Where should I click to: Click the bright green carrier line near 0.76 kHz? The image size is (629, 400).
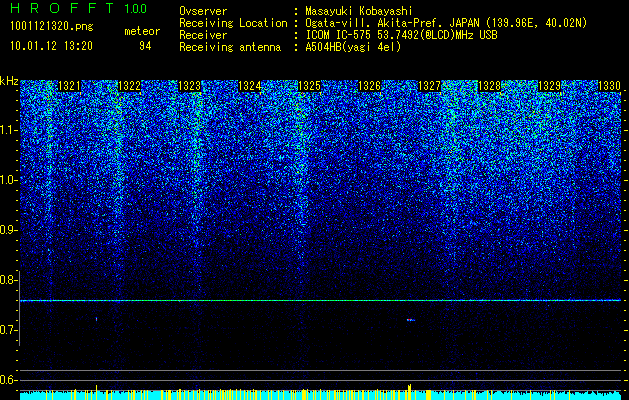pyautogui.click(x=321, y=300)
